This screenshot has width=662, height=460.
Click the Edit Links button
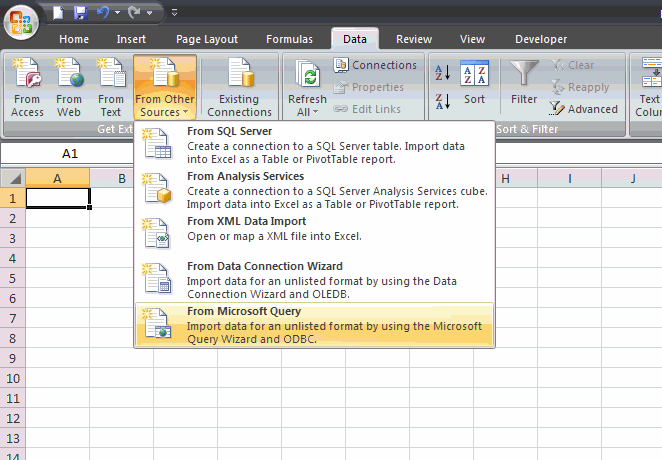(x=366, y=109)
